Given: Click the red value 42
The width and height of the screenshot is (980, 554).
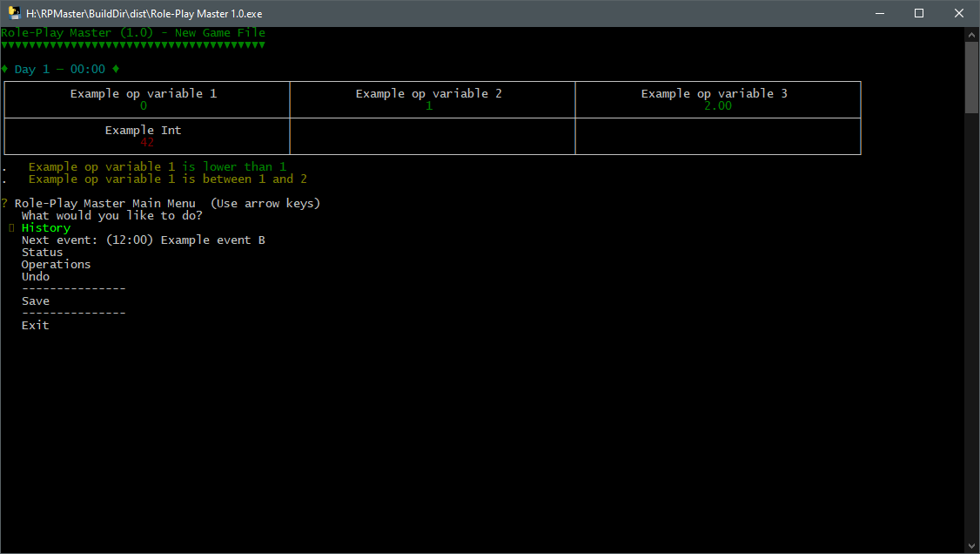Looking at the screenshot, I should [x=147, y=143].
